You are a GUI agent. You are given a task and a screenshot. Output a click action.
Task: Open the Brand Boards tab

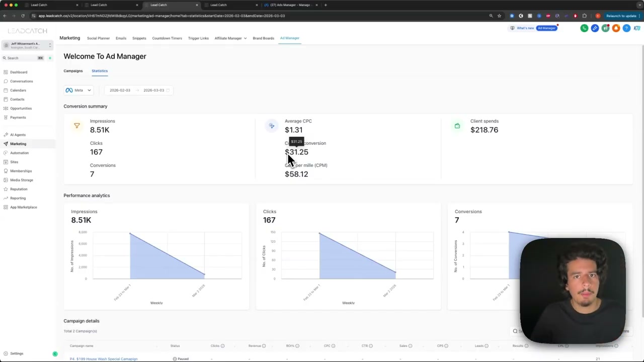263,38
